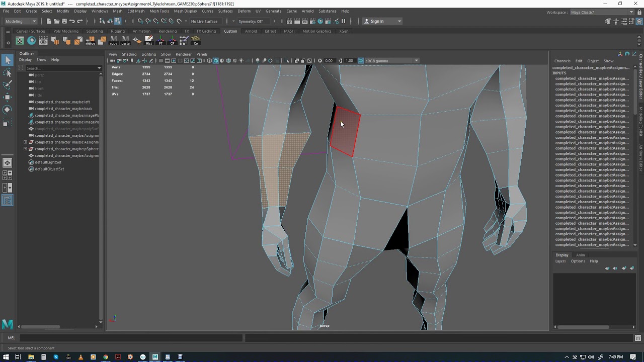Image resolution: width=644 pixels, height=362 pixels.
Task: Click the pause viewport icon
Action: coord(344,21)
